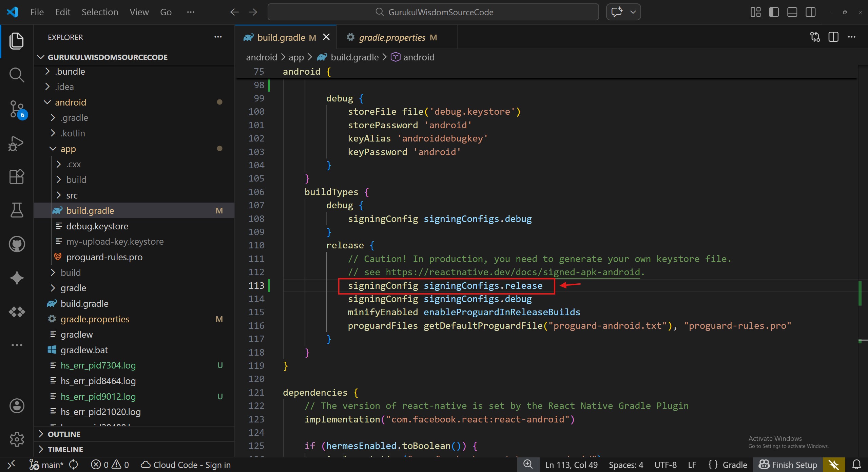This screenshot has height=472, width=868.
Task: Toggle the bottom panel layout button
Action: [792, 12]
